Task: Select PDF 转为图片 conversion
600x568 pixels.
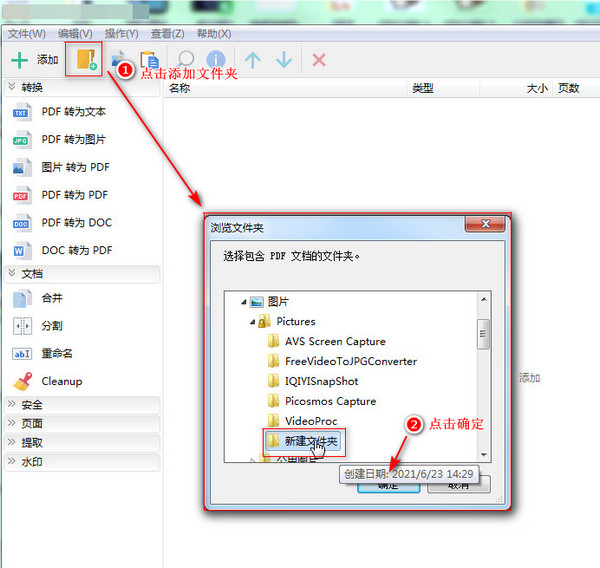Action: [x=59, y=139]
